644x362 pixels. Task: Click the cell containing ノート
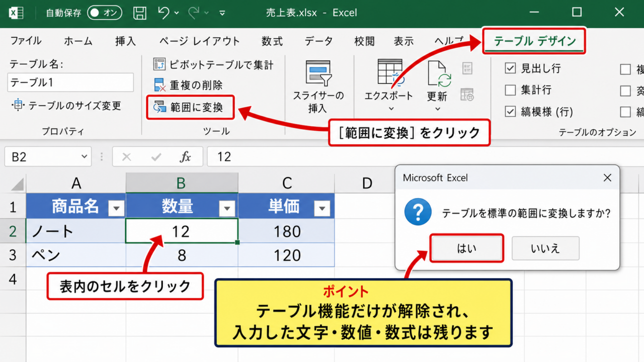tap(76, 231)
